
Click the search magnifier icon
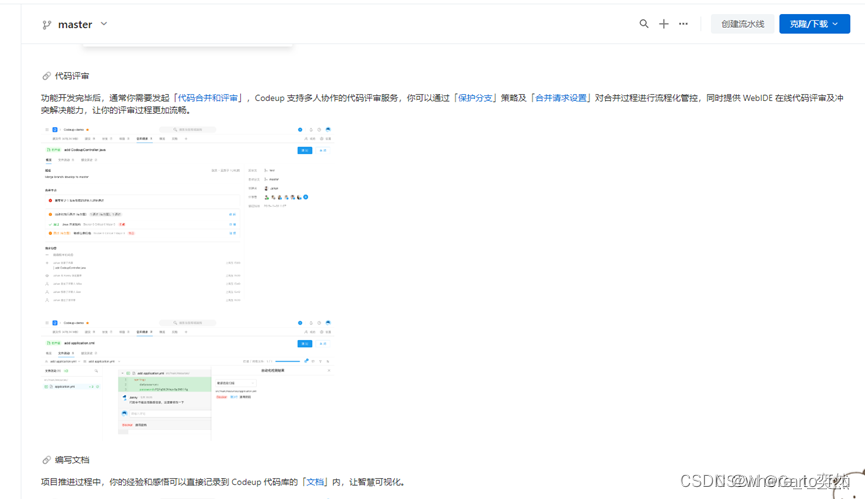644,24
